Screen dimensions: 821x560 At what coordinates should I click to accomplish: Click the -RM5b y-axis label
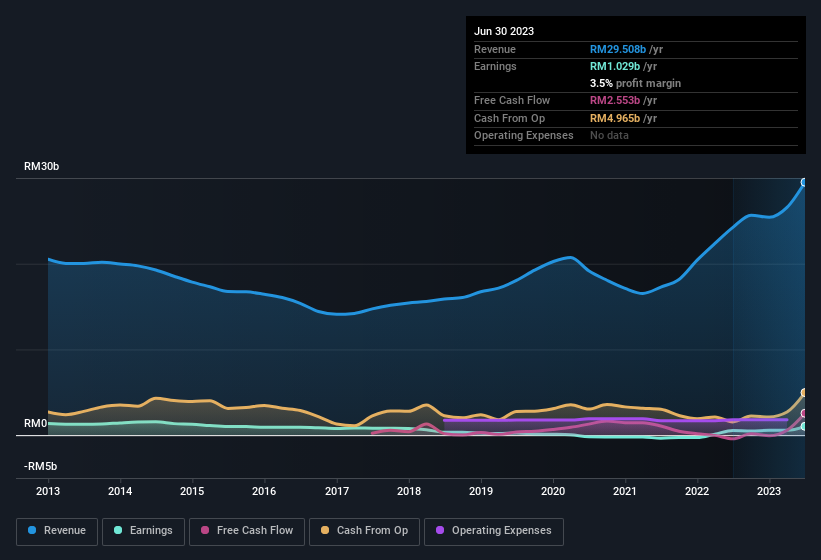(40, 466)
